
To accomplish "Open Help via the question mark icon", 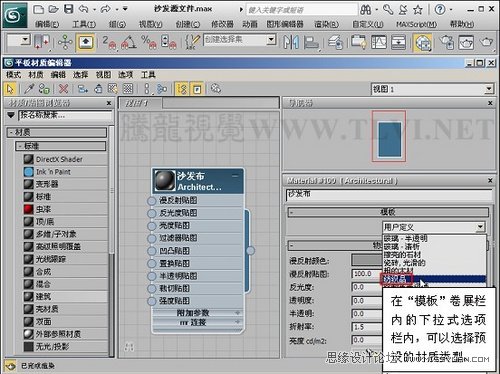I will [x=440, y=9].
